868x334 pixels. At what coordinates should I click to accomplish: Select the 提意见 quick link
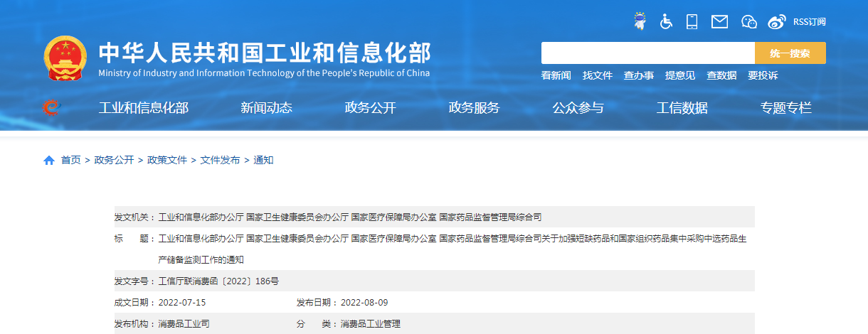(x=680, y=75)
